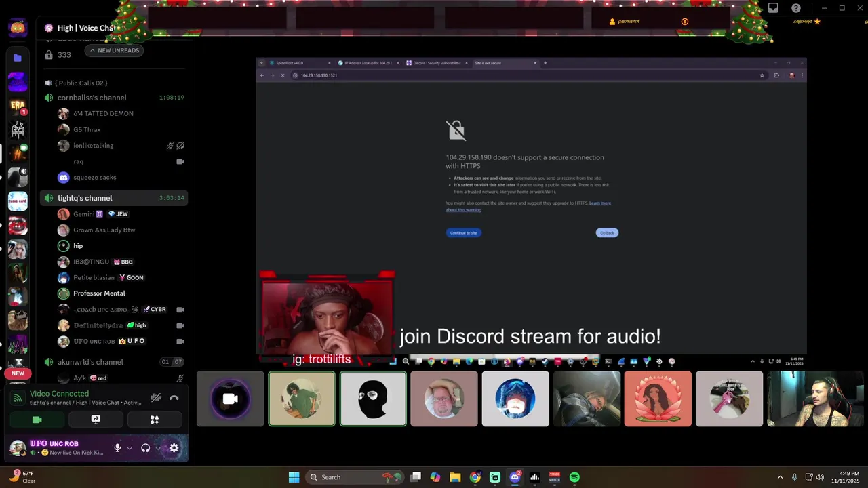Jump to NEW UNREADS pill

(x=114, y=50)
